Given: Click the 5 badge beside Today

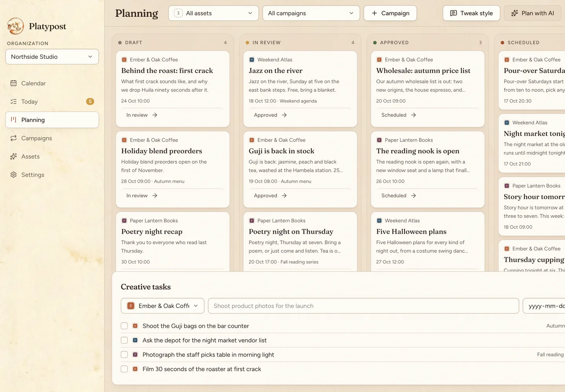Looking at the screenshot, I should point(90,102).
